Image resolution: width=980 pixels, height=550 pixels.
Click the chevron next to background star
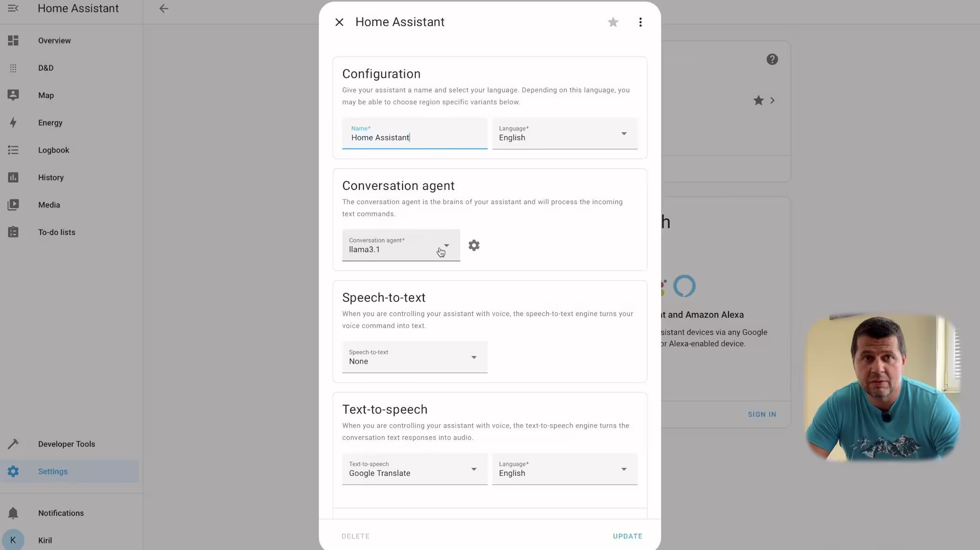[x=773, y=101]
